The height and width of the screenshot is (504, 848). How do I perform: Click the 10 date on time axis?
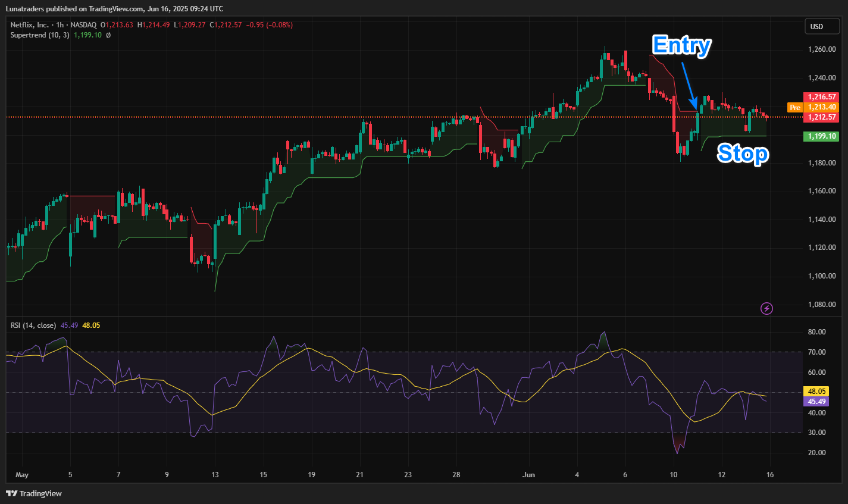[x=673, y=475]
